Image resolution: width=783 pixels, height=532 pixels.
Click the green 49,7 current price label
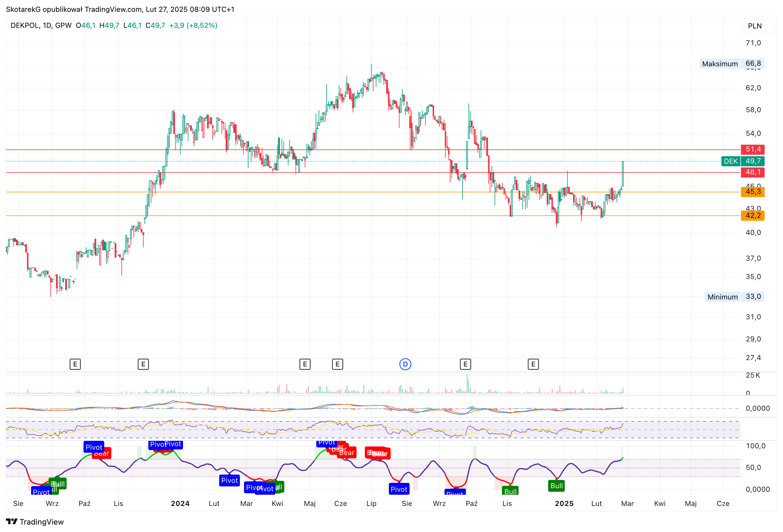coord(753,161)
